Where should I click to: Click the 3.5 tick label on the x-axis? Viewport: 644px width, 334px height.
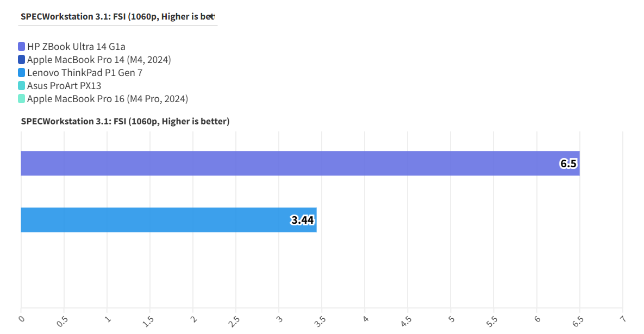(x=320, y=321)
